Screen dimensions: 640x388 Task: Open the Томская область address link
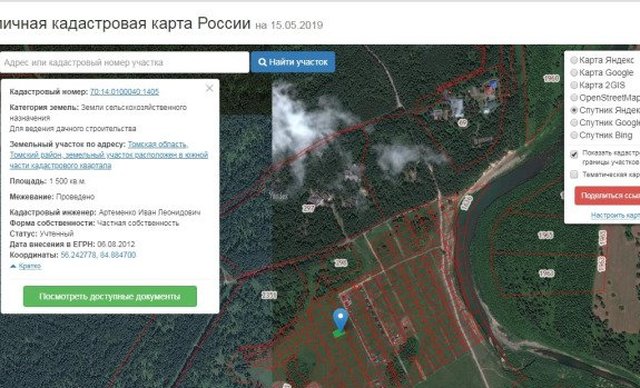click(109, 155)
